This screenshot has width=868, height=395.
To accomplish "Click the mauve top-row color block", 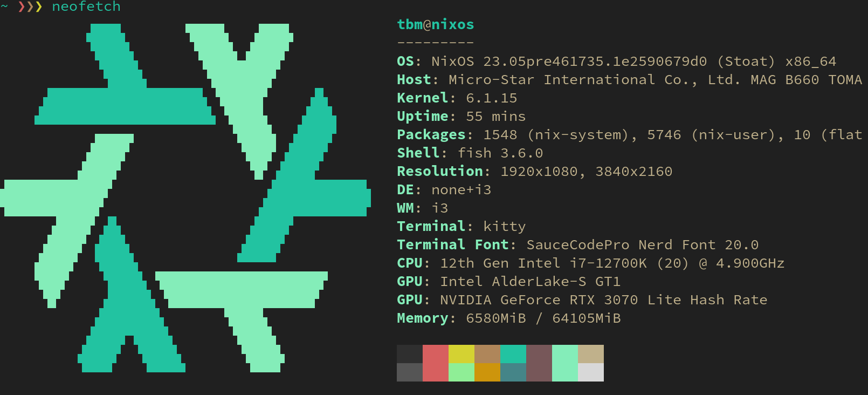I will click(x=539, y=354).
